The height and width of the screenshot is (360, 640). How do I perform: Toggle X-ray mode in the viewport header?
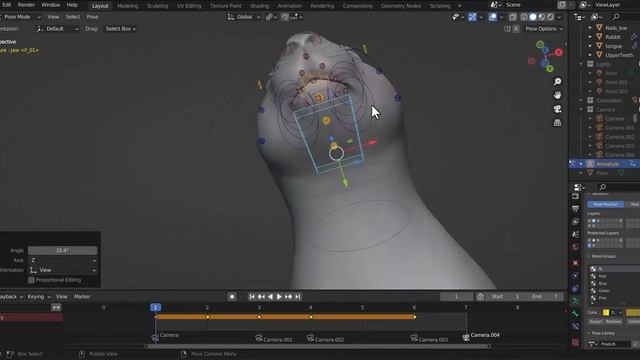coord(513,17)
